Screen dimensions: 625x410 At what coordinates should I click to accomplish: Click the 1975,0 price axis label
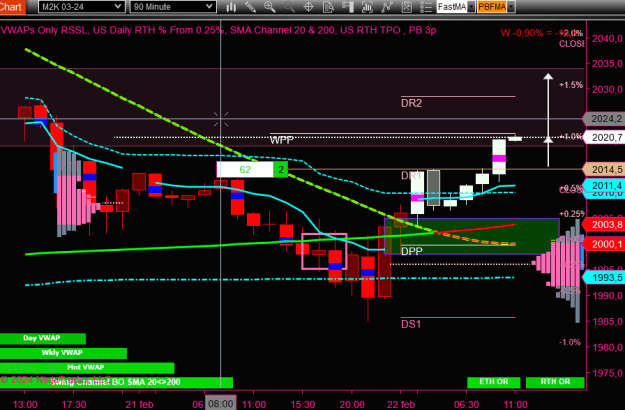coord(607,373)
